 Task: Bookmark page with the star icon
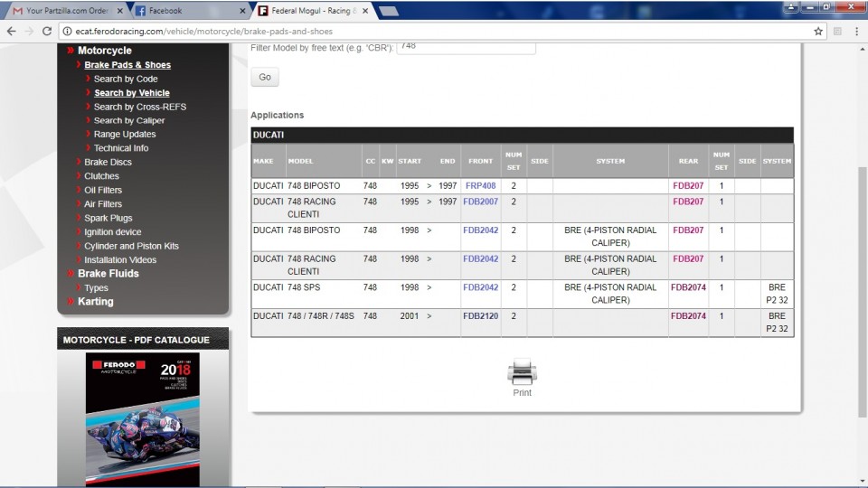pos(818,32)
